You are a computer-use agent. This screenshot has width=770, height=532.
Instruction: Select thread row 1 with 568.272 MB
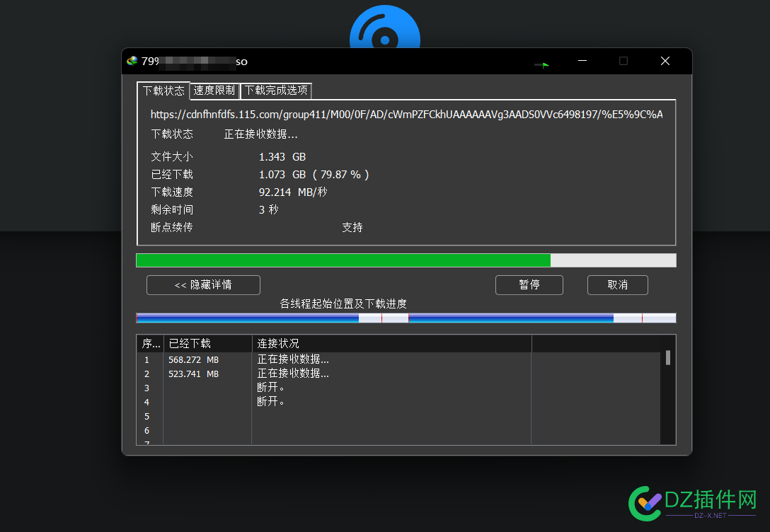398,360
